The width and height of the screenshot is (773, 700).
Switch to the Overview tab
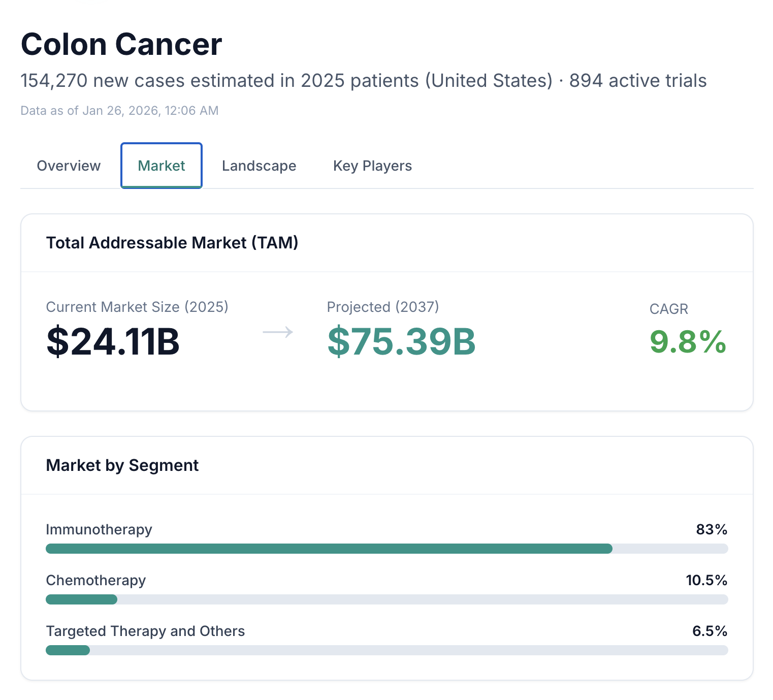coord(69,165)
